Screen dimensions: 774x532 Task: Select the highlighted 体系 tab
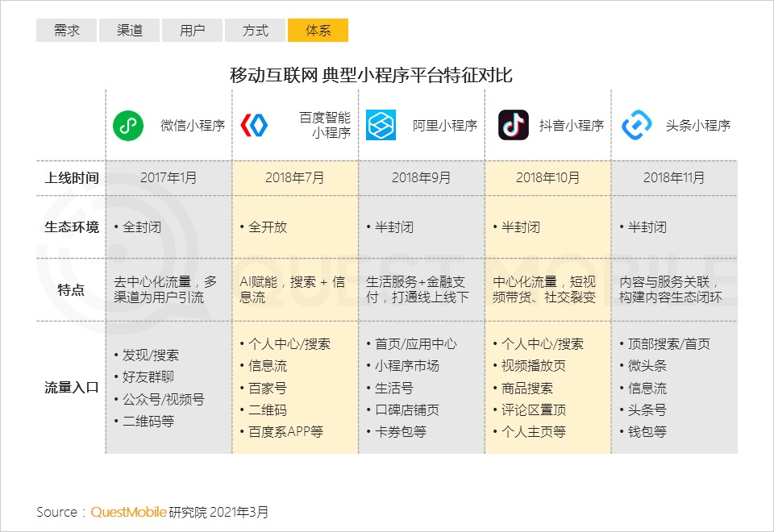click(318, 30)
